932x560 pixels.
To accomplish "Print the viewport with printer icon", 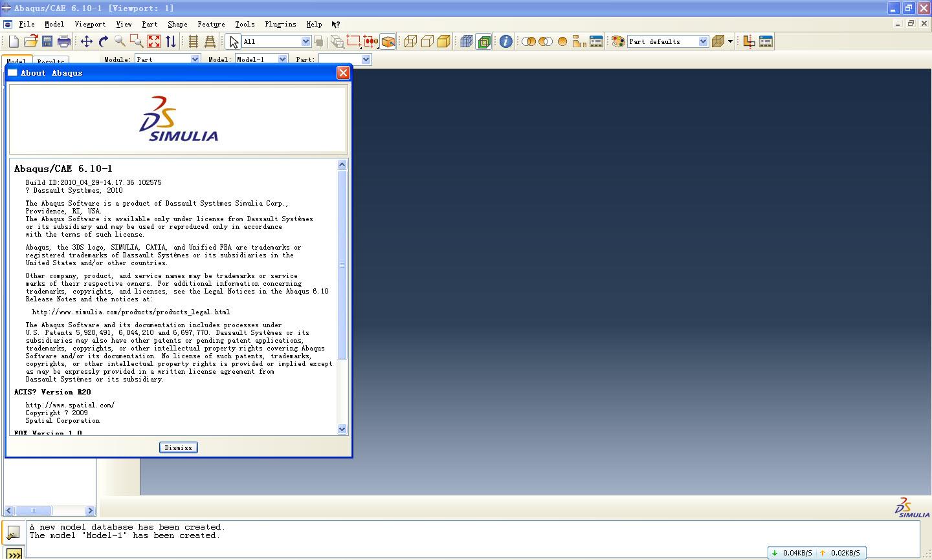I will coord(64,41).
